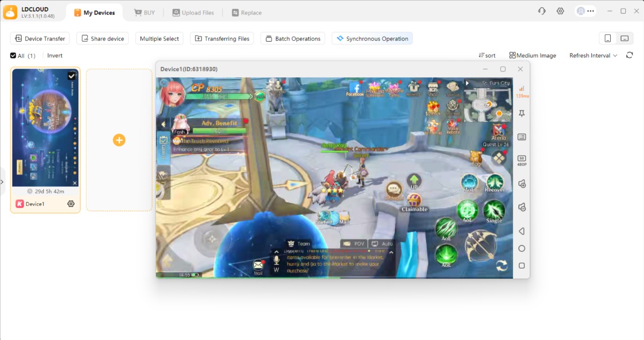Pin the device window with pushpin icon
The width and height of the screenshot is (644, 340).
(x=522, y=114)
